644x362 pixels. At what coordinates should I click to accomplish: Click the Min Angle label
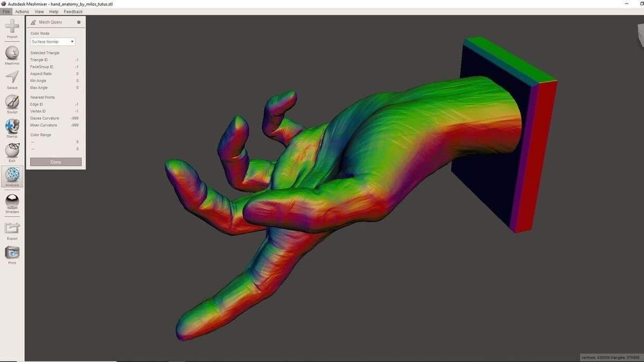pos(38,81)
